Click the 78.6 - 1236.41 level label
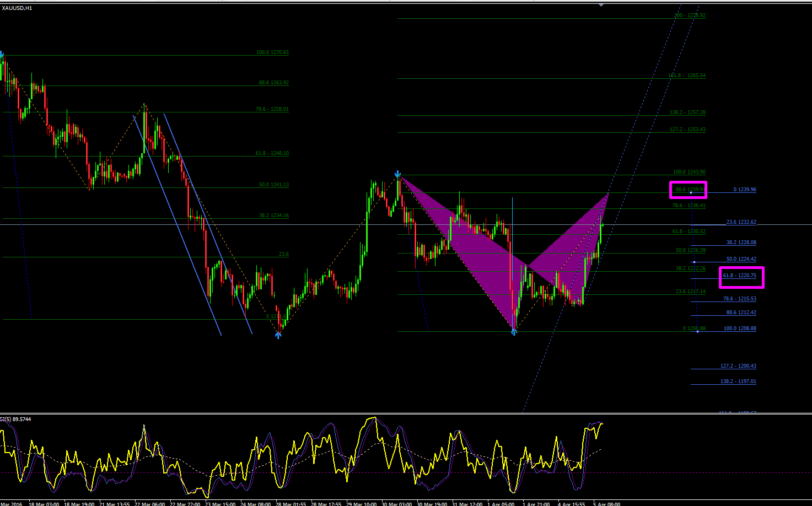The width and height of the screenshot is (812, 506). click(689, 206)
